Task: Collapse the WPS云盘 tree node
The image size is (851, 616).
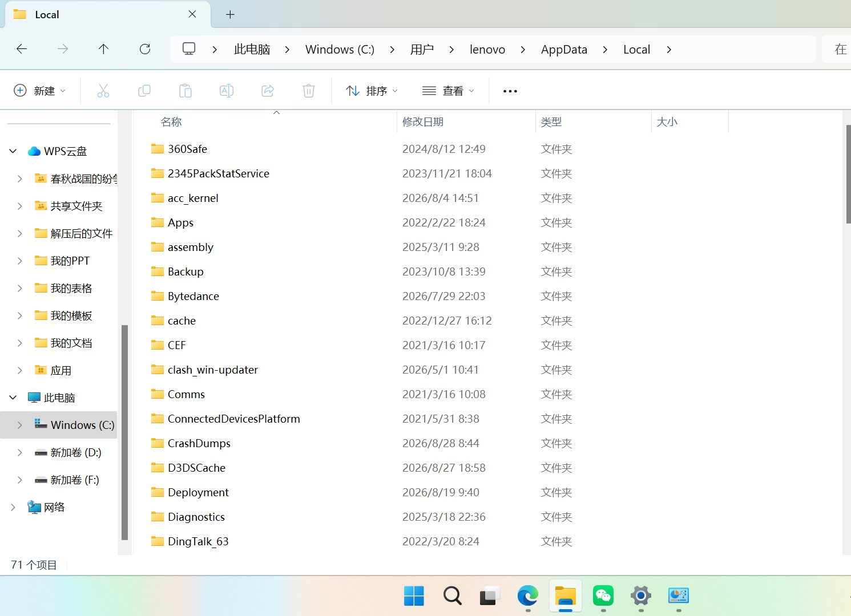Action: 13,151
